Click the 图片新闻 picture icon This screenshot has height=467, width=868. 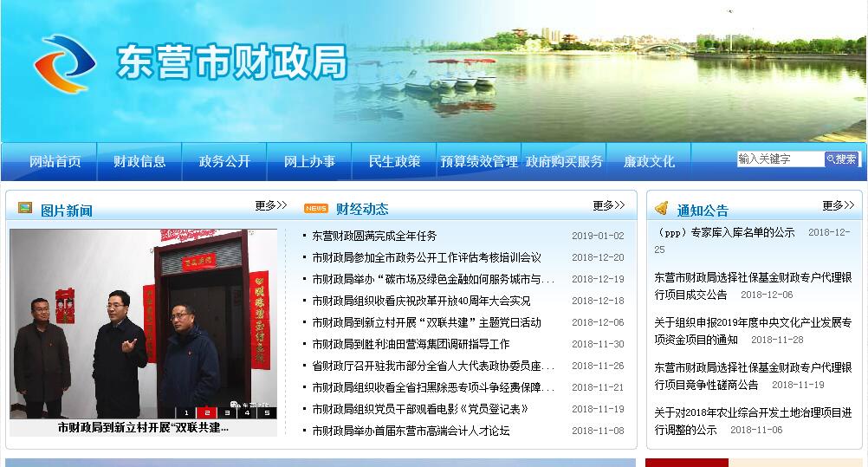tap(25, 209)
